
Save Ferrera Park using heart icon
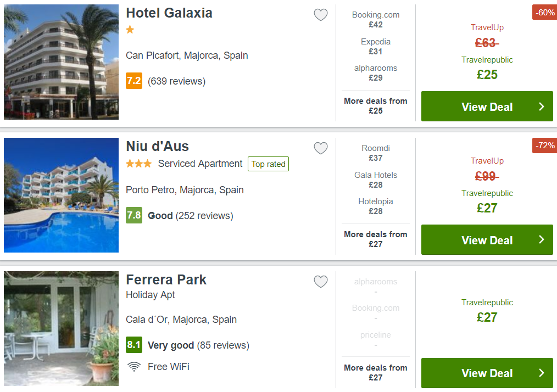point(320,282)
